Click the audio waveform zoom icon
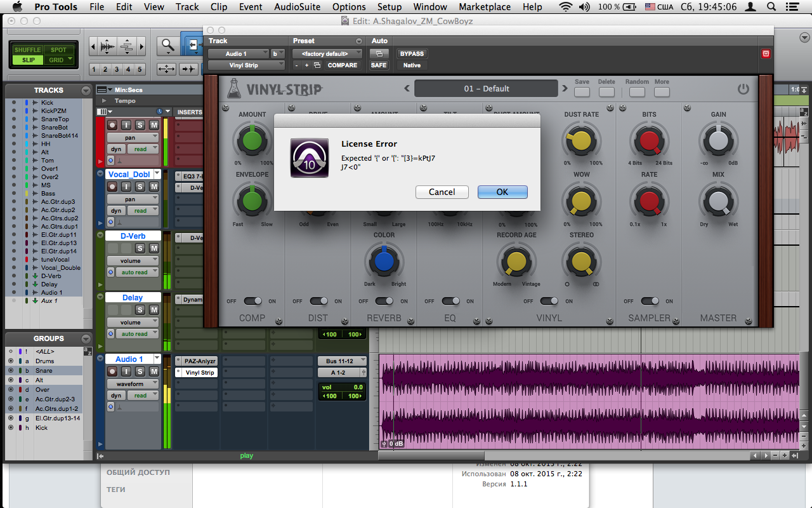The height and width of the screenshot is (508, 812). click(108, 47)
